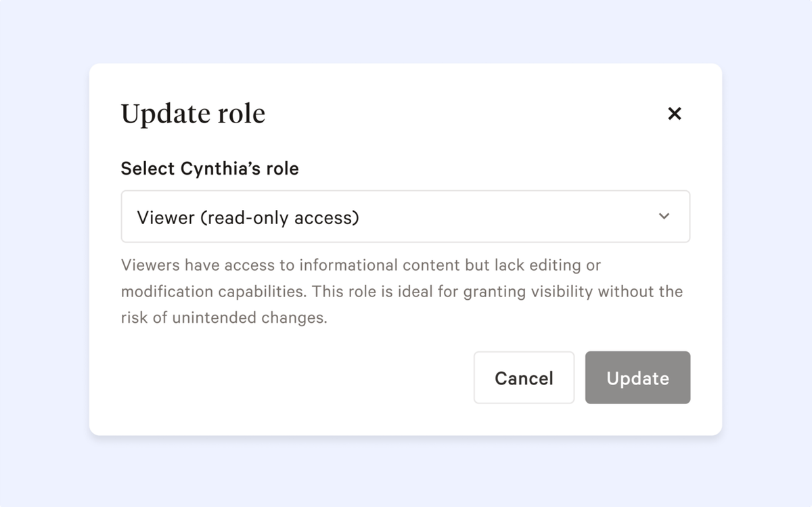
Task: Click "Viewers have access" first description line
Action: [203, 265]
